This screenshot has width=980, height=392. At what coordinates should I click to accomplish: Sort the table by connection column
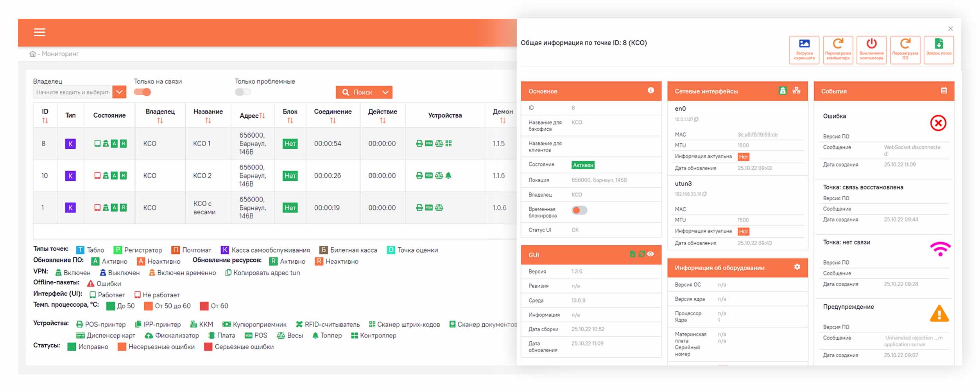333,120
